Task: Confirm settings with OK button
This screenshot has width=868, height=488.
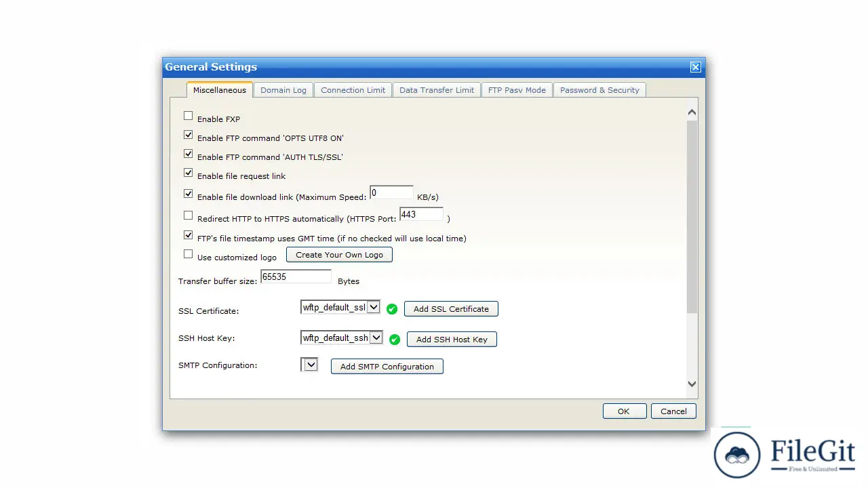Action: point(624,411)
